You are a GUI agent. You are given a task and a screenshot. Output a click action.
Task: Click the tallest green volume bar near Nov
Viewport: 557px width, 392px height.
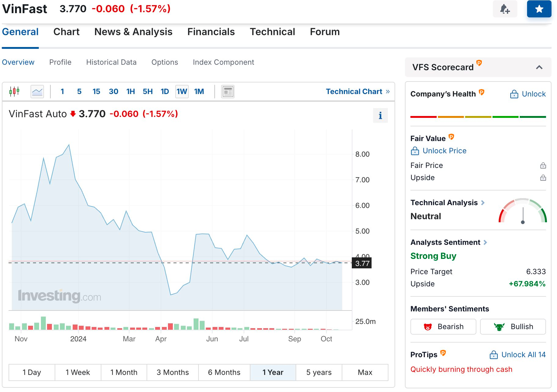click(43, 323)
